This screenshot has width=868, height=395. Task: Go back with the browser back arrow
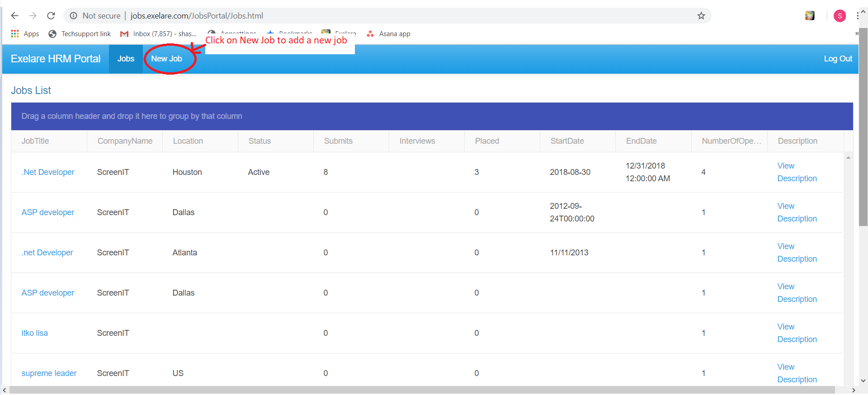pyautogui.click(x=14, y=16)
